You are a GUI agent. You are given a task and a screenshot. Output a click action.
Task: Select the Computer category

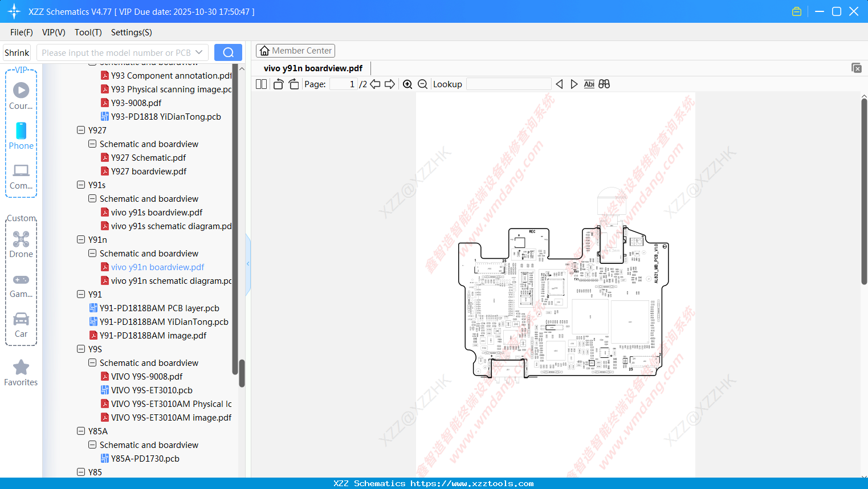21,177
